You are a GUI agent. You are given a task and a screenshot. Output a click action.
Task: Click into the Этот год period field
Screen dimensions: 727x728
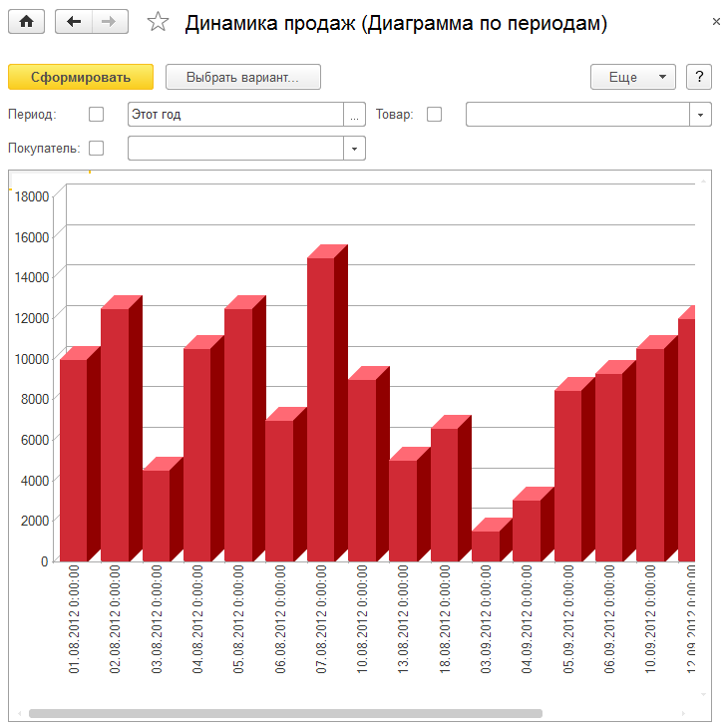(235, 115)
